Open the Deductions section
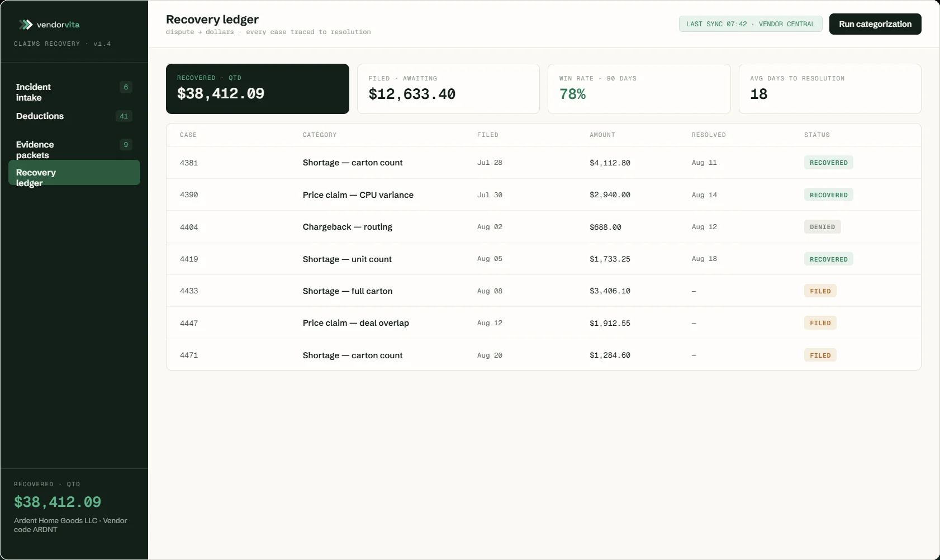The width and height of the screenshot is (940, 560). coord(74,116)
